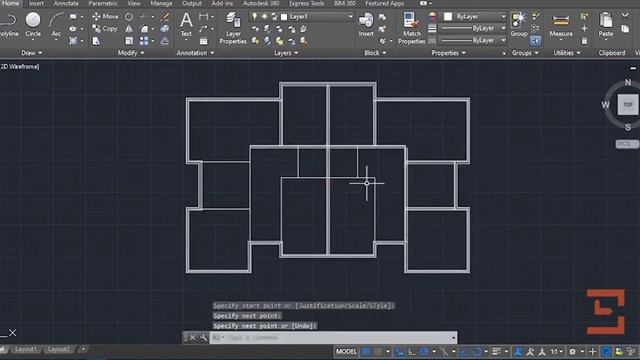Switch to the Layout2 tab
The height and width of the screenshot is (360, 640).
click(x=59, y=349)
